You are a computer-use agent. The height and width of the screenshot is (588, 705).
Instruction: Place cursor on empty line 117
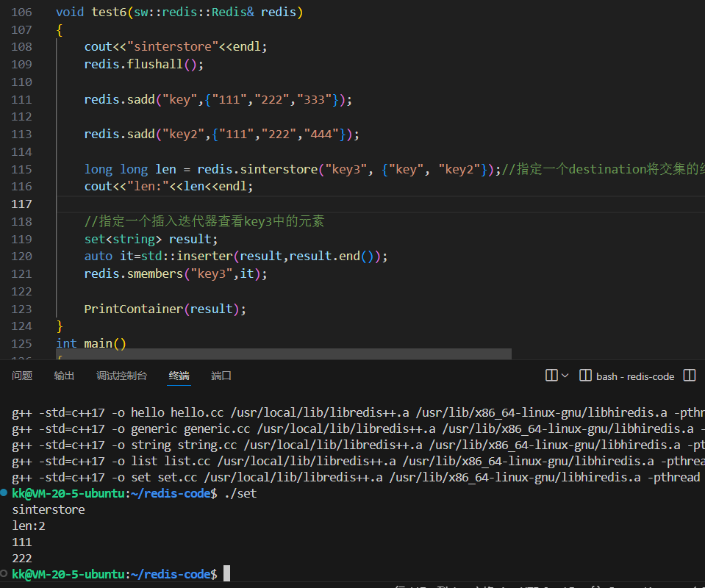click(x=294, y=204)
